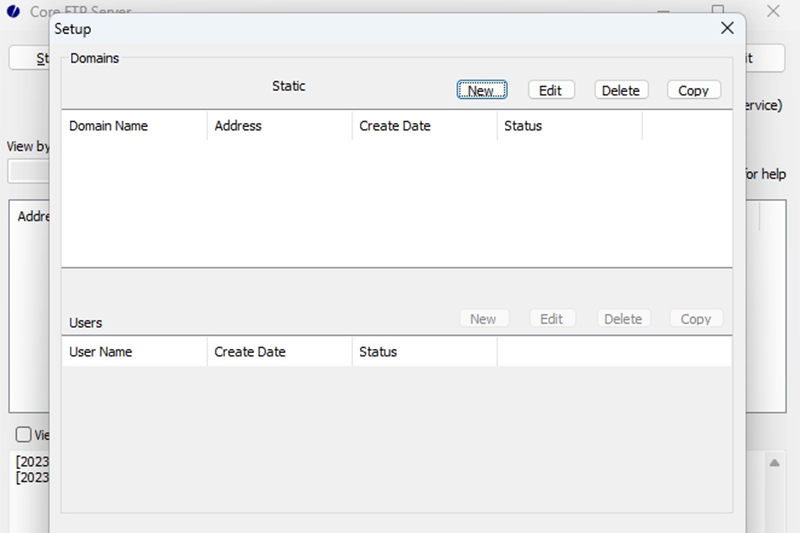Click the Copy button in Domains
The width and height of the screenshot is (800, 533).
coord(693,90)
